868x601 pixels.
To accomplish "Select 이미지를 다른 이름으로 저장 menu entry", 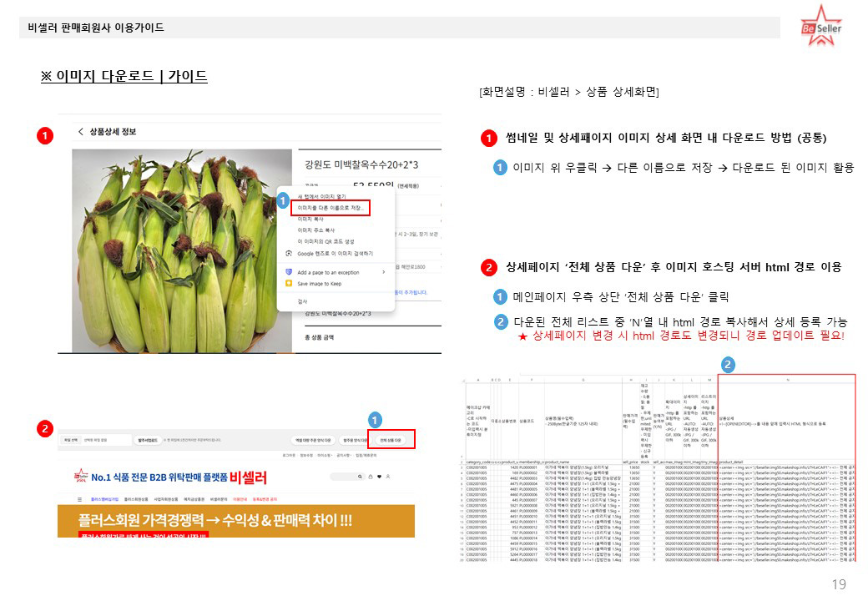I will coord(330,208).
